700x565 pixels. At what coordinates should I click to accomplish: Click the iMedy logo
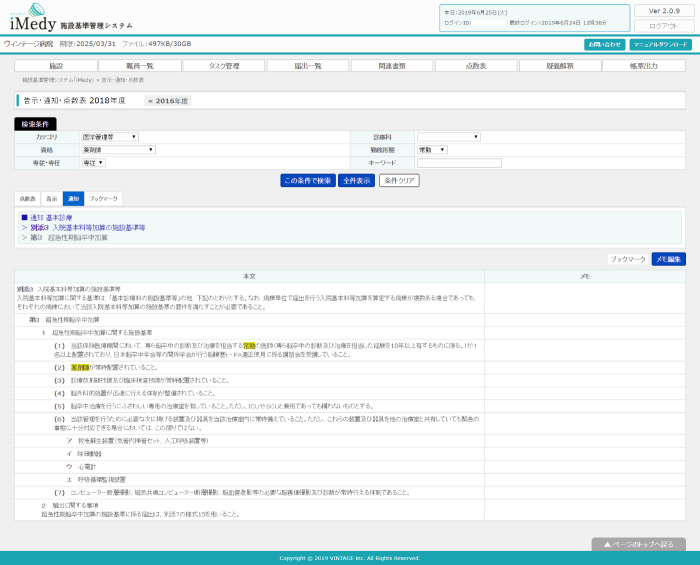pyautogui.click(x=32, y=20)
